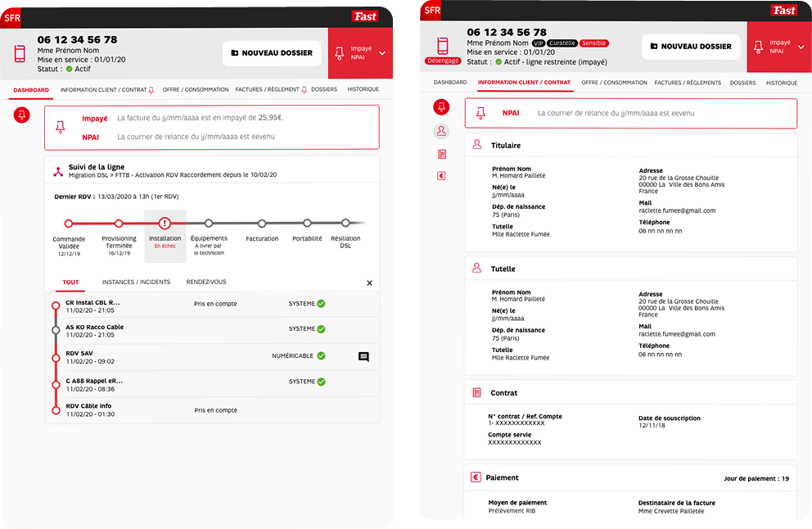
Task: Open Rendez-vous tab in events list
Action: pyautogui.click(x=206, y=283)
